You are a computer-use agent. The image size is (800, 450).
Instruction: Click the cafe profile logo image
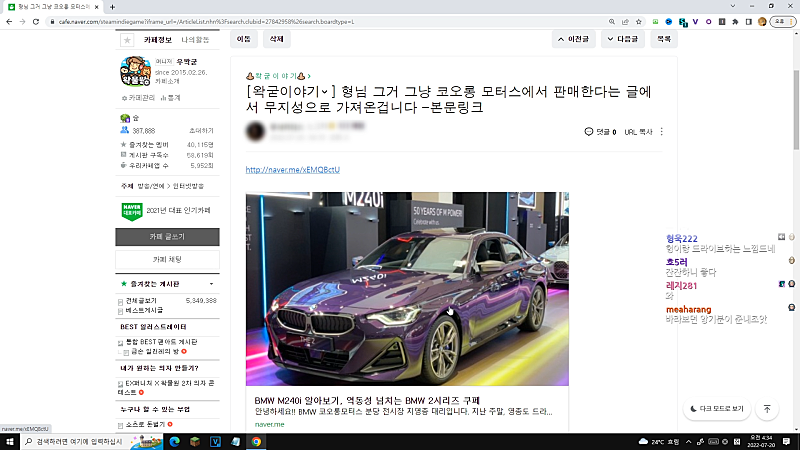[x=136, y=71]
